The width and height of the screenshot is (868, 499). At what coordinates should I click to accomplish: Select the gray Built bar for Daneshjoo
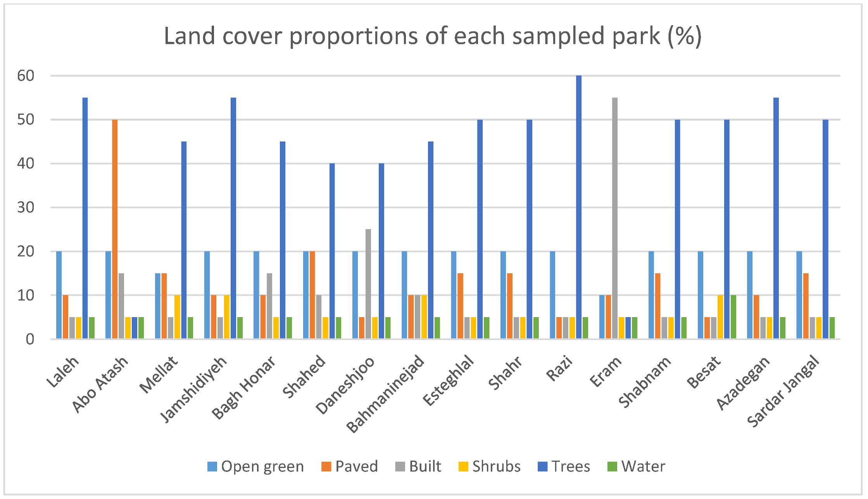(368, 284)
